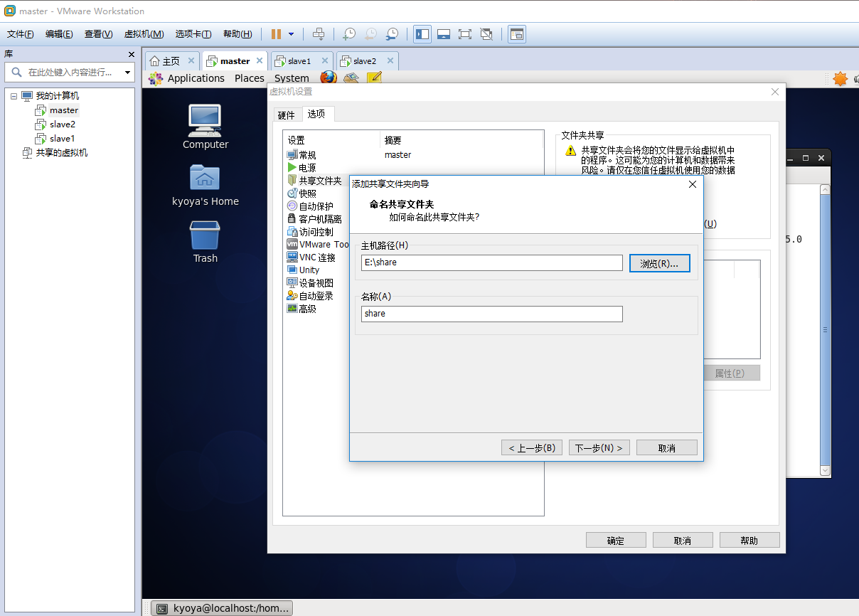
Task: Open the guest Applications menu
Action: (x=196, y=78)
